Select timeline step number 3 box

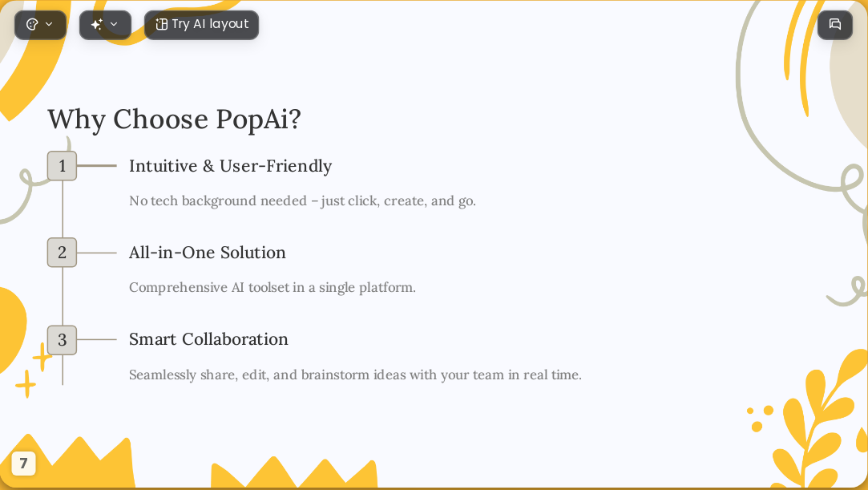62,340
